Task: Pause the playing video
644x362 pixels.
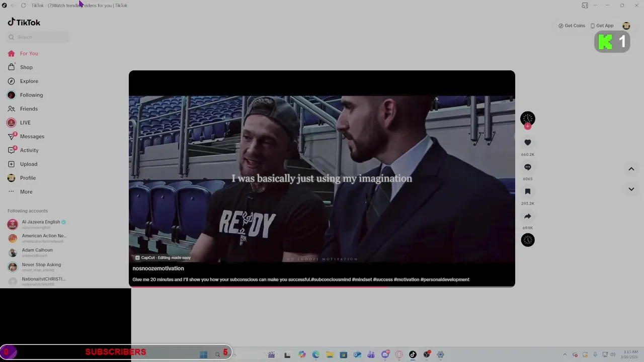Action: [x=322, y=178]
